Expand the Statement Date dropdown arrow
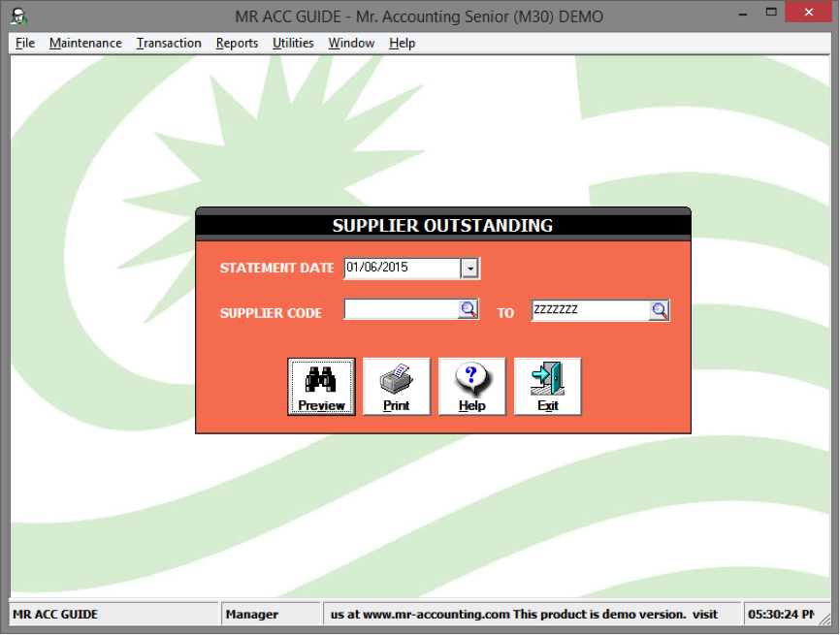This screenshot has width=840, height=635. [x=469, y=269]
